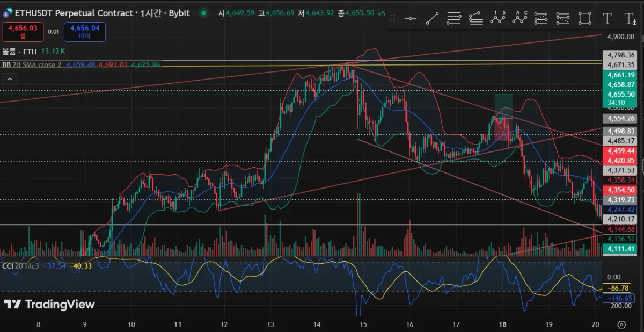Image resolution: width=644 pixels, height=332 pixels.
Task: Click the green market status indicator dot
Action: pos(203,13)
